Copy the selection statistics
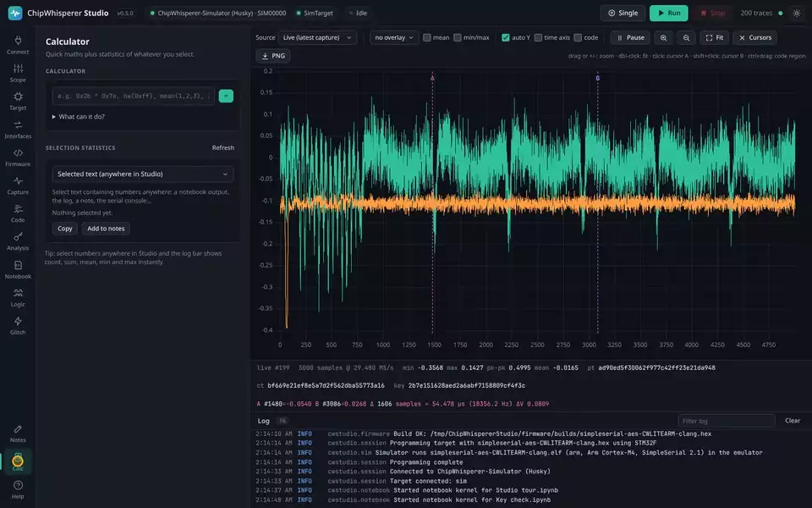Viewport: 812px width, 508px height. coord(65,229)
